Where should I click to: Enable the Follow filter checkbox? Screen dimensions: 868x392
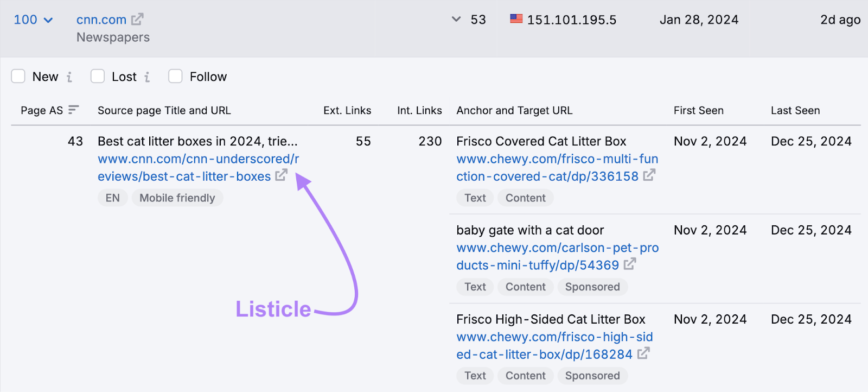coord(175,77)
